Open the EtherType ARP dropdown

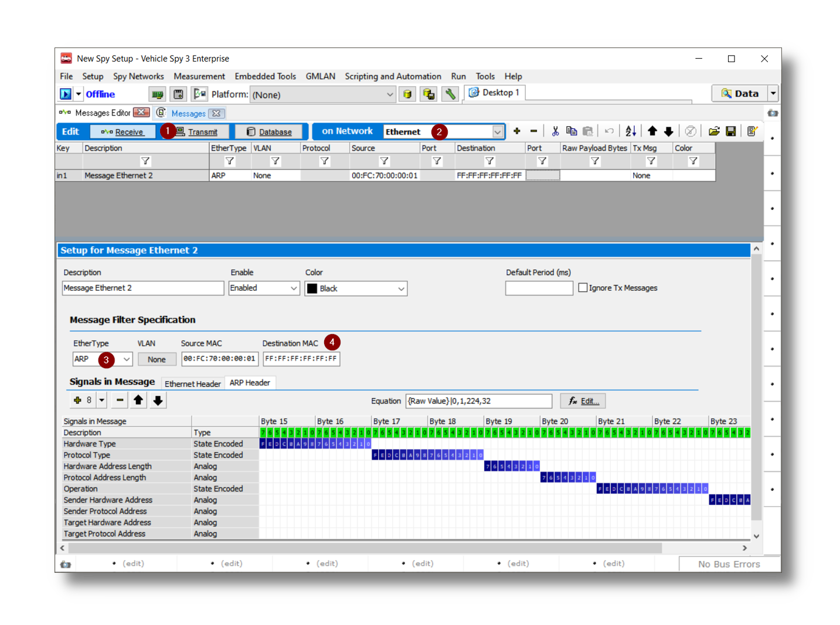coord(126,359)
